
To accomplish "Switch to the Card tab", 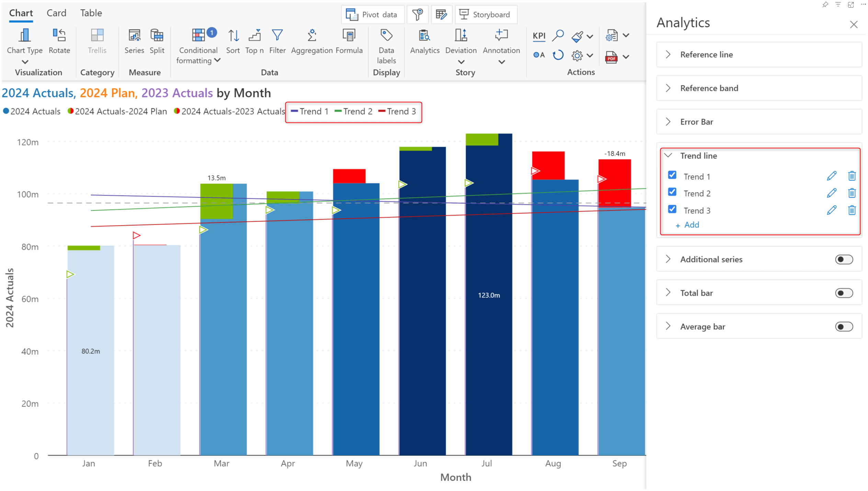I will point(55,12).
